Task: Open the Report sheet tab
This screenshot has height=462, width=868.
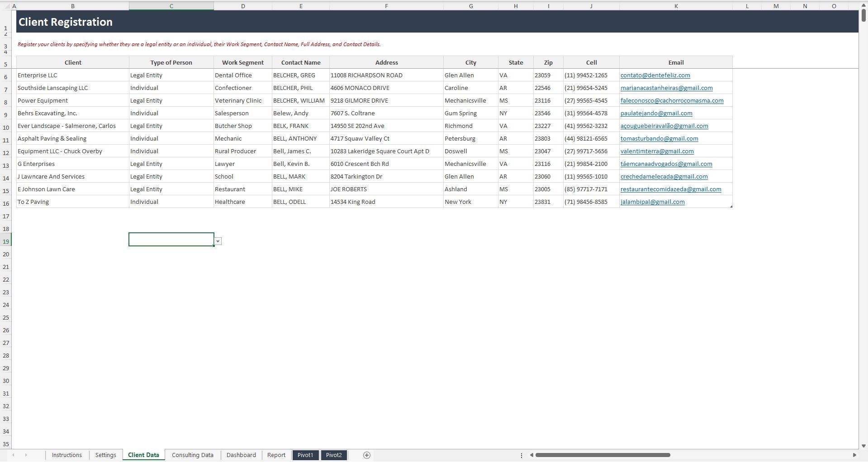Action: point(276,455)
